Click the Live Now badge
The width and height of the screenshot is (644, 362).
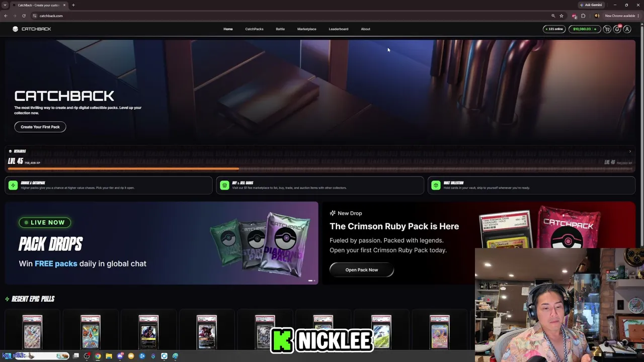(x=45, y=222)
